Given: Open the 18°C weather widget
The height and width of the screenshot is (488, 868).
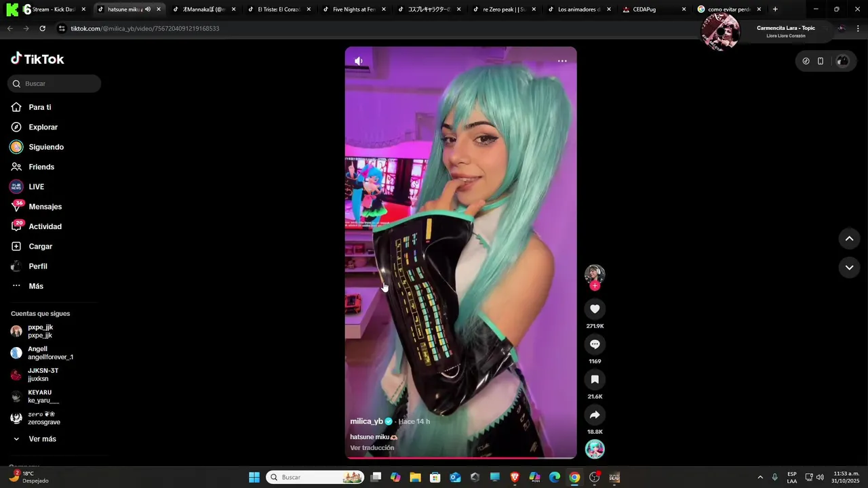Looking at the screenshot, I should 28,477.
